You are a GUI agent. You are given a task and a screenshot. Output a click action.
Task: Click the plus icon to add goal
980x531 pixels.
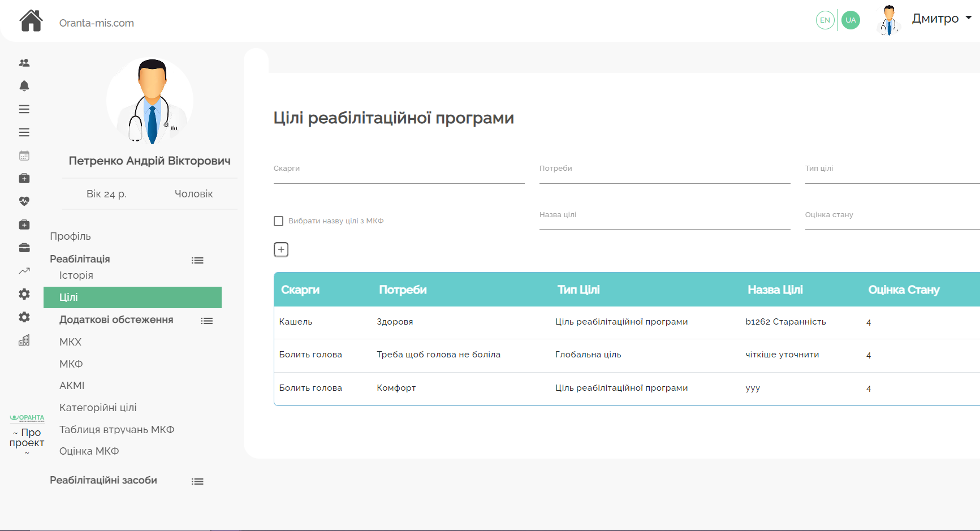[281, 249]
